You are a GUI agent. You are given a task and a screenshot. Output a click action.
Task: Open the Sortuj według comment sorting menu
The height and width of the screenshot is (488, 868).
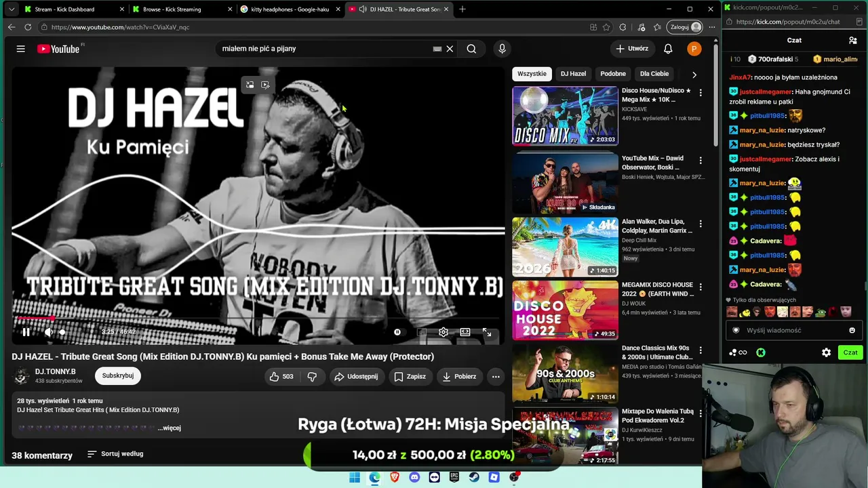[x=115, y=453]
